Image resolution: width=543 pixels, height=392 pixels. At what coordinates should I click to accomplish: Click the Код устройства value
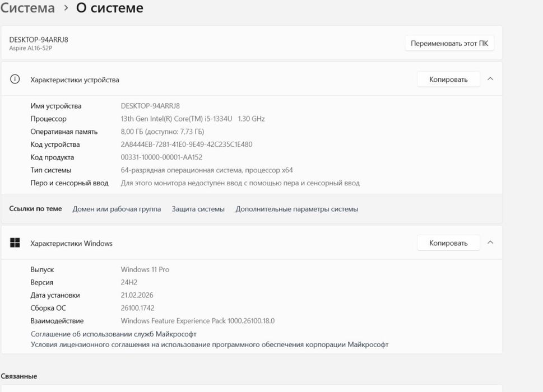pyautogui.click(x=187, y=144)
